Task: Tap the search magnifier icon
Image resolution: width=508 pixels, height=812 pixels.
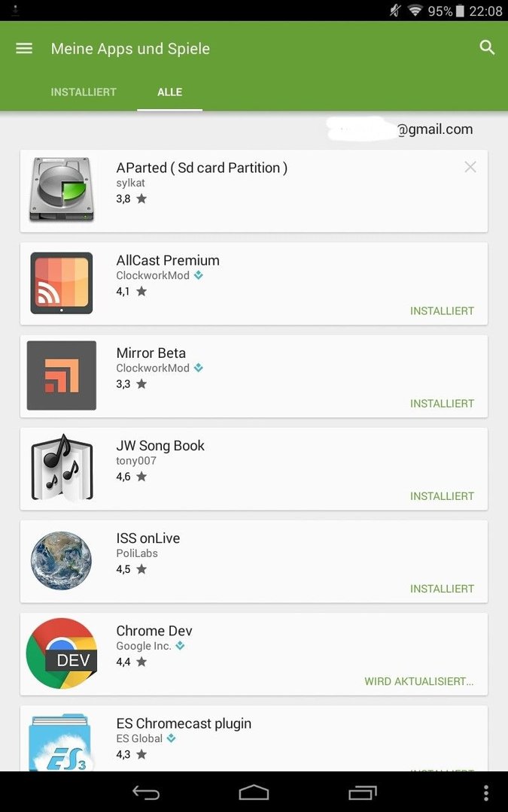Action: click(487, 47)
